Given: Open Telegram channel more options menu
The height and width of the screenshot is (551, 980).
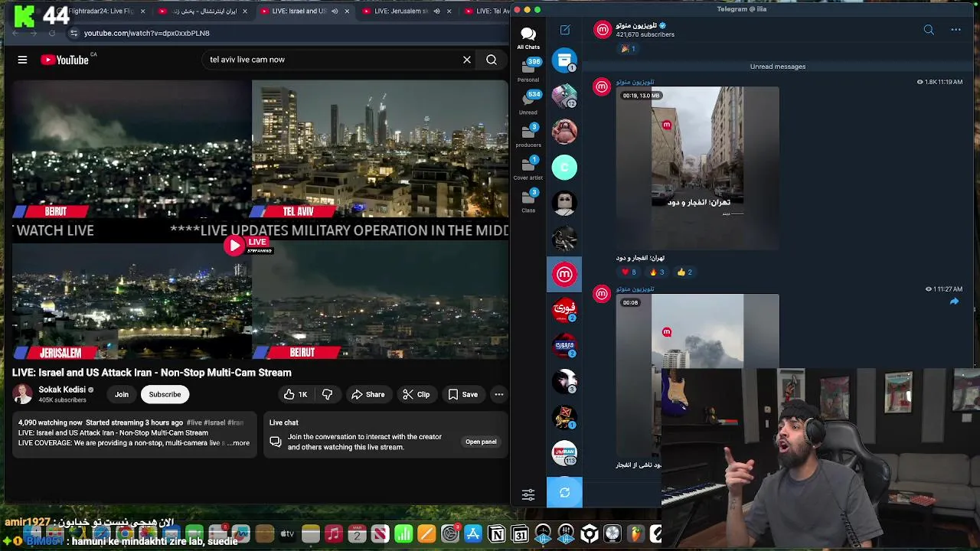Looking at the screenshot, I should (955, 30).
